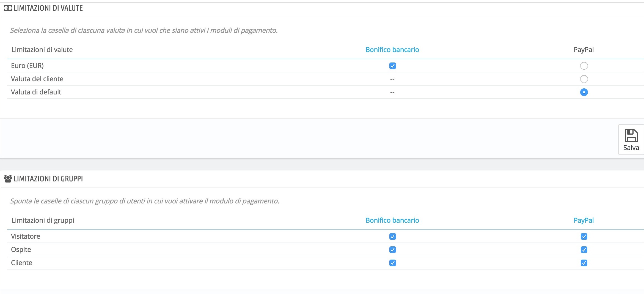Disable Cliente for Bonifico bancario
The image size is (644, 294).
pos(392,263)
